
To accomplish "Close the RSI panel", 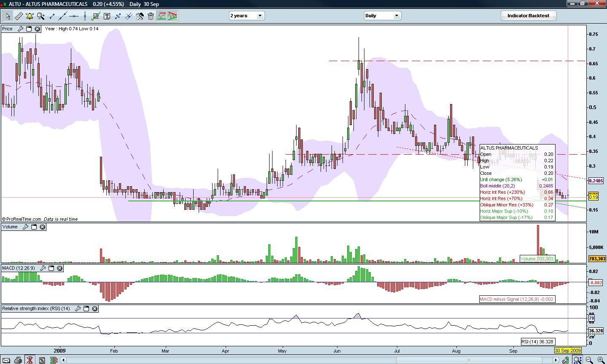I will click(x=94, y=308).
